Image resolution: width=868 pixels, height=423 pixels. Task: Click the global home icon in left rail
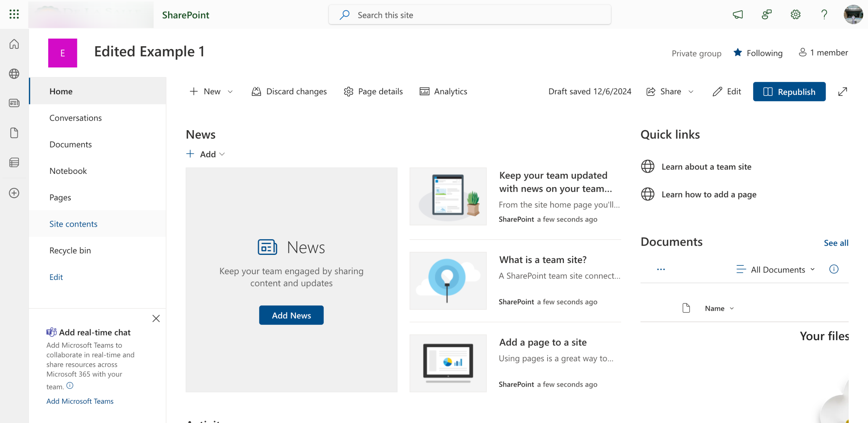click(x=14, y=44)
